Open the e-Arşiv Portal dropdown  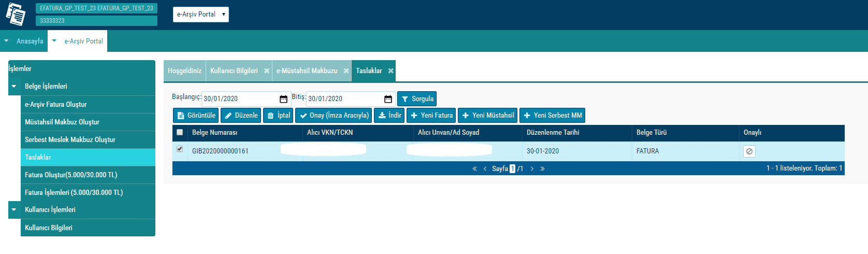[x=200, y=15]
